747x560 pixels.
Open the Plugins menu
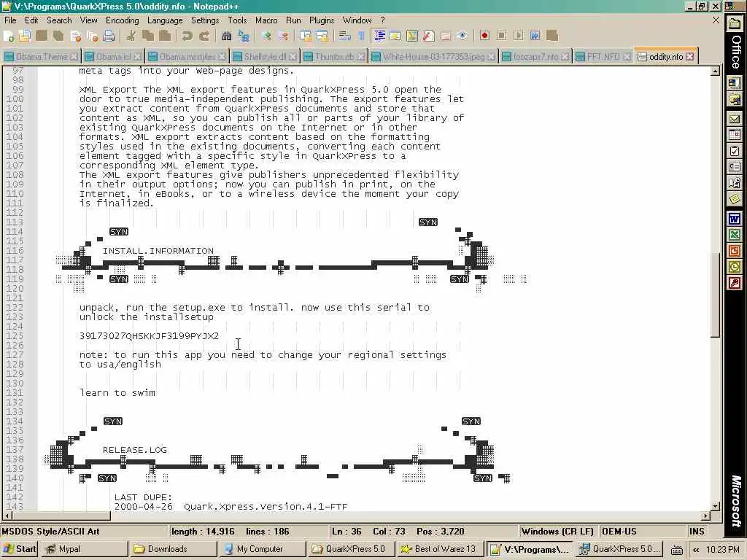click(322, 20)
